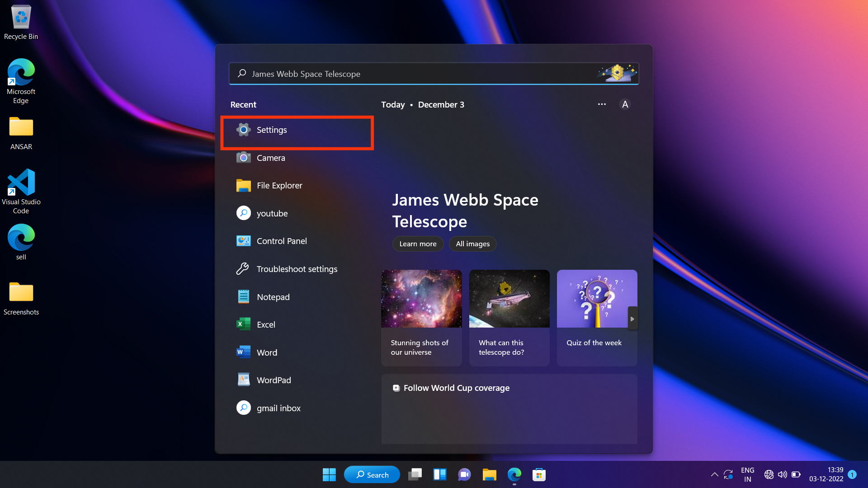Image resolution: width=868 pixels, height=488 pixels.
Task: Open What can this telescope do card
Action: click(509, 318)
